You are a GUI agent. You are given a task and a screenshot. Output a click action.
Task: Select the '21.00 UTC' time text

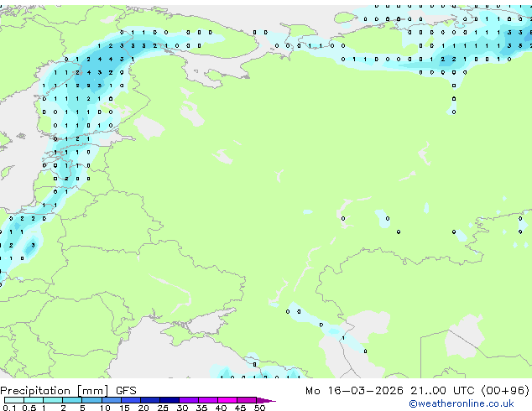pos(442,391)
